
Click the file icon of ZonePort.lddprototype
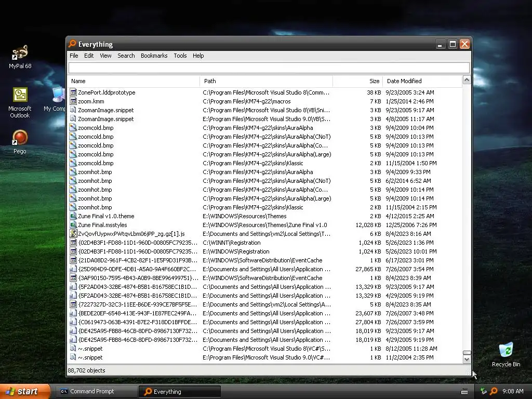pyautogui.click(x=73, y=92)
